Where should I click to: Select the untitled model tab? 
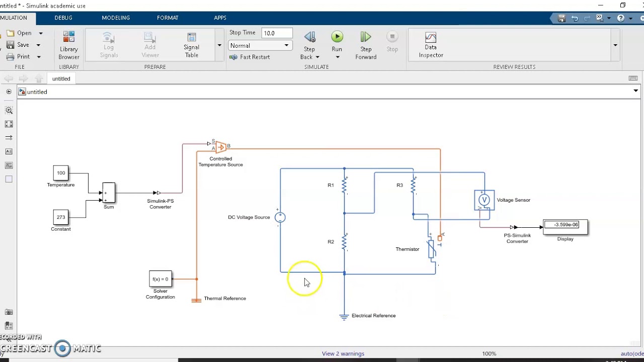coord(61,78)
